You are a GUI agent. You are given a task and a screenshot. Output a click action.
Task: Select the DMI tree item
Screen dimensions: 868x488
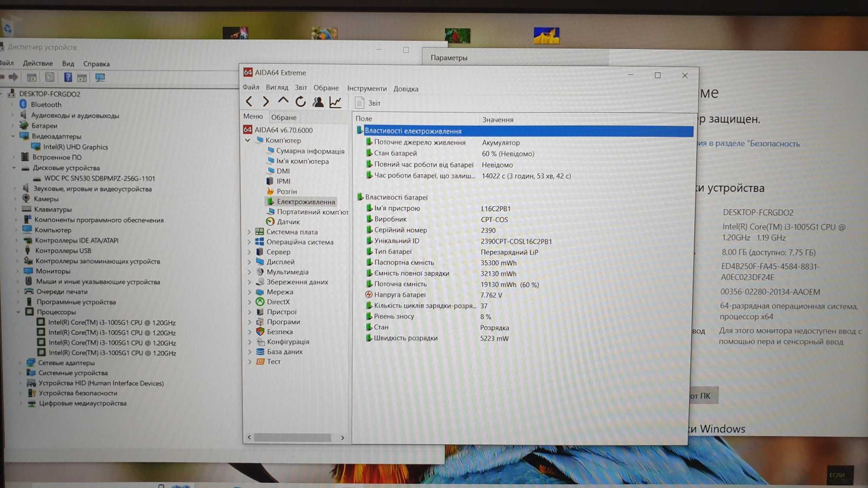coord(283,171)
